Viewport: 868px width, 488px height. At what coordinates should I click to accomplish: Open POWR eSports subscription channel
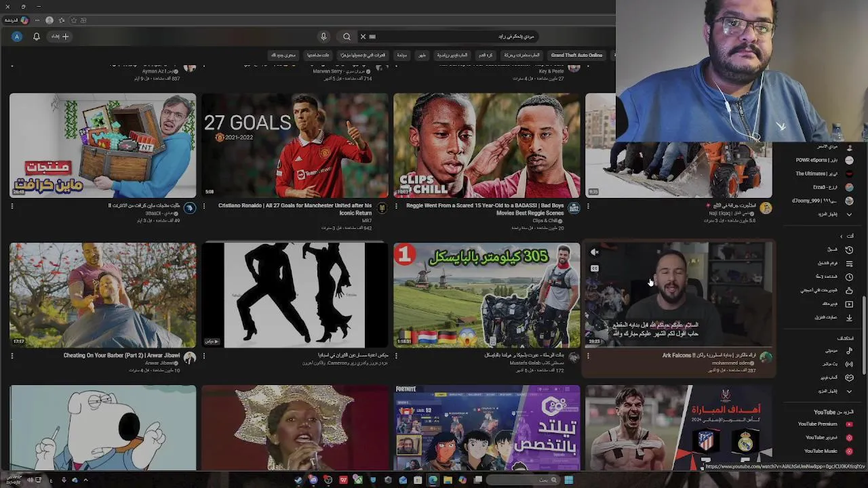pyautogui.click(x=825, y=160)
